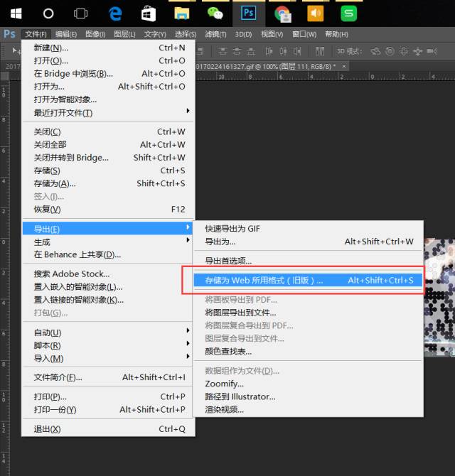Image resolution: width=455 pixels, height=476 pixels.
Task: Close the open GIF document tab
Action: 344,65
